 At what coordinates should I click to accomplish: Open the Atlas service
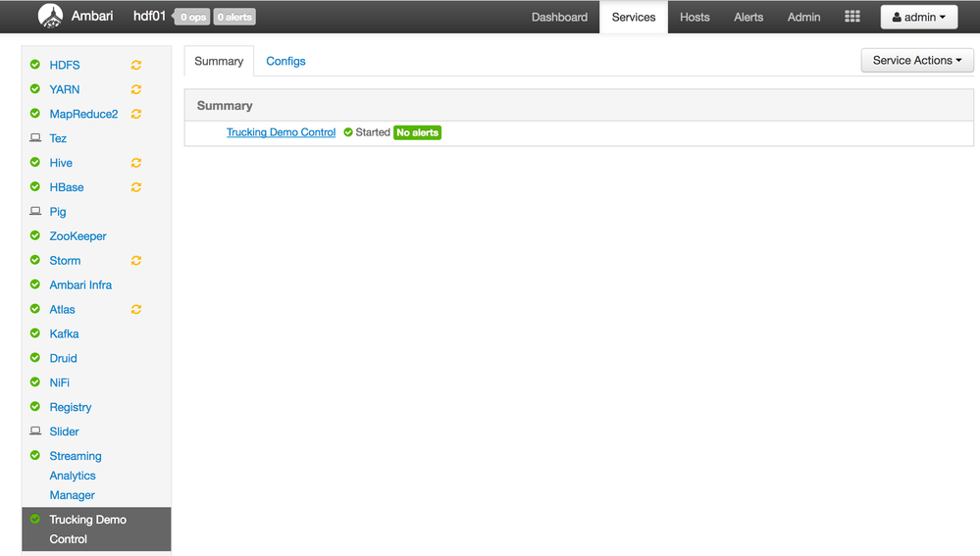pyautogui.click(x=62, y=309)
